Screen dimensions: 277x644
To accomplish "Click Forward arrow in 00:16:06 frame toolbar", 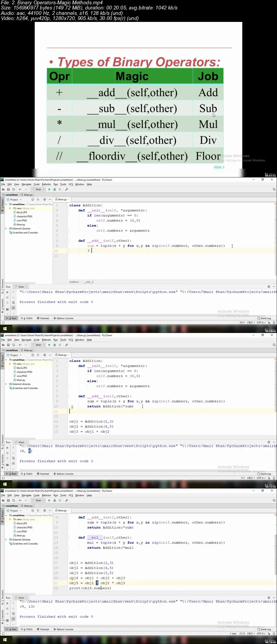I will click(x=25, y=500).
